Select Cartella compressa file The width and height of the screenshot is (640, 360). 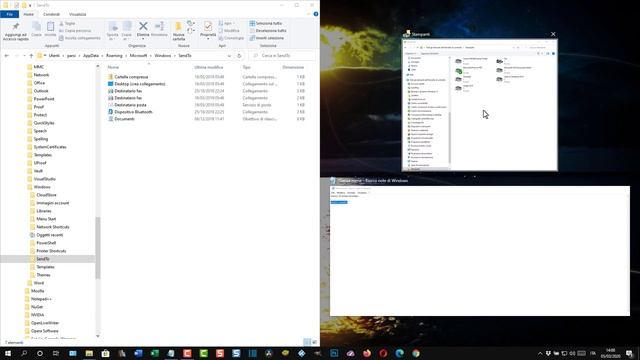(x=131, y=77)
